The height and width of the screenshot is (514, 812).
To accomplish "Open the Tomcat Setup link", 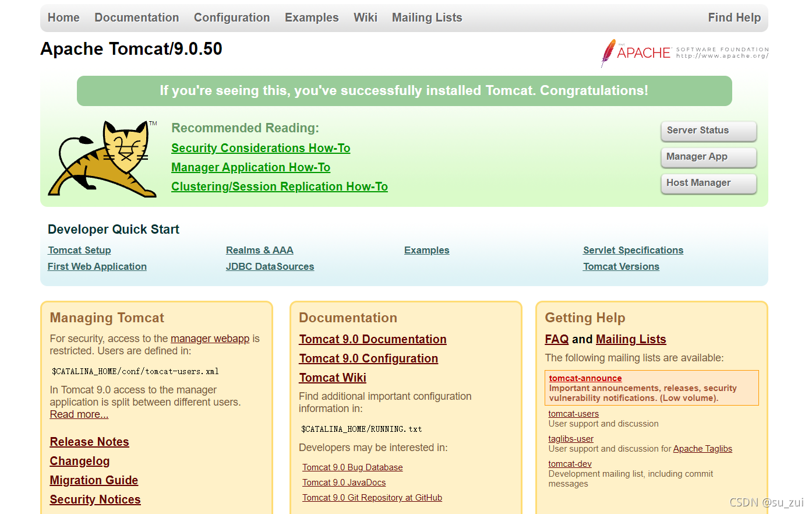I will coord(79,250).
